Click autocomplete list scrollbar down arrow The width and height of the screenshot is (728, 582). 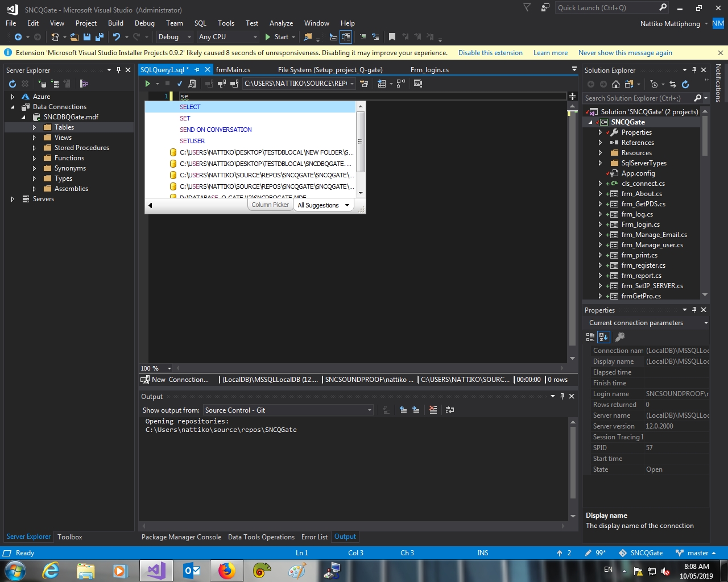(x=360, y=193)
